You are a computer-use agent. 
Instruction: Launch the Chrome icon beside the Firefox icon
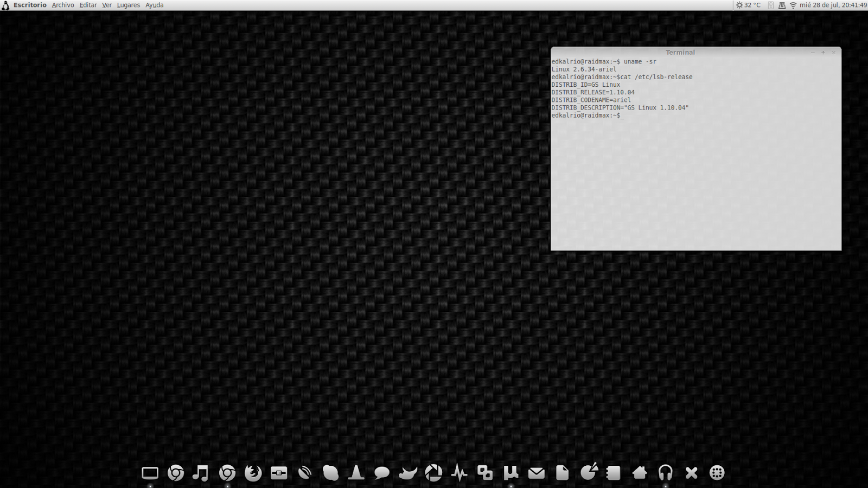pos(227,473)
